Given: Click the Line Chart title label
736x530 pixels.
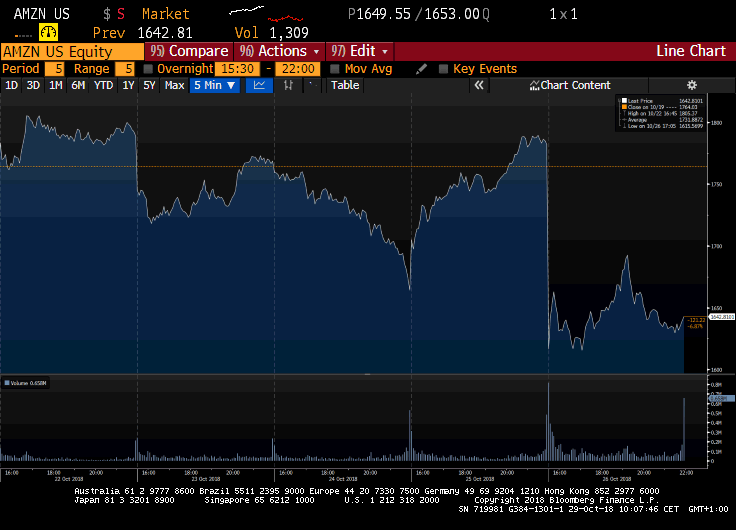Looking at the screenshot, I should pos(691,51).
